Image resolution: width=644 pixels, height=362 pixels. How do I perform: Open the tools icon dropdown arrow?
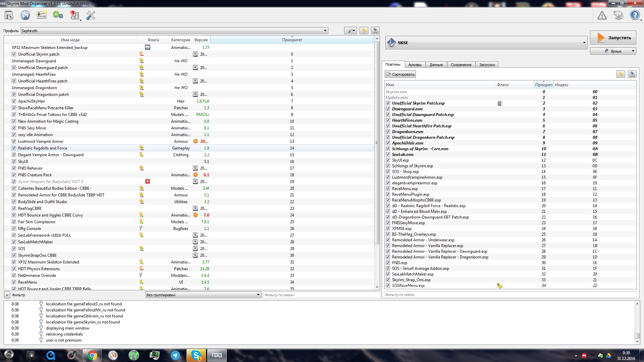(81, 20)
